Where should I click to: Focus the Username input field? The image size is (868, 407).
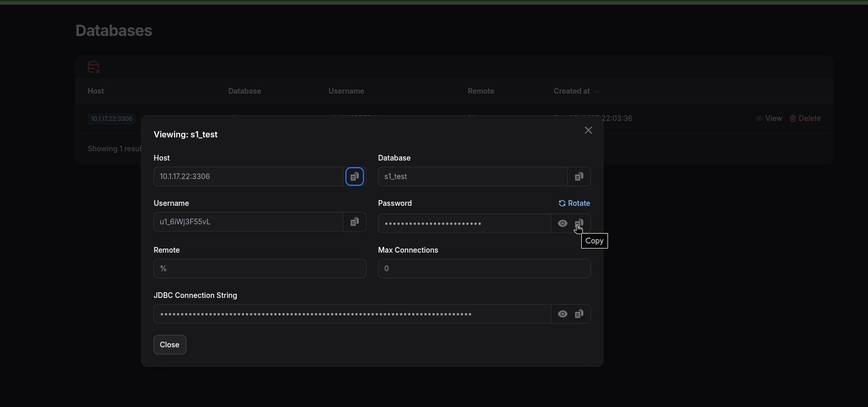coord(249,222)
